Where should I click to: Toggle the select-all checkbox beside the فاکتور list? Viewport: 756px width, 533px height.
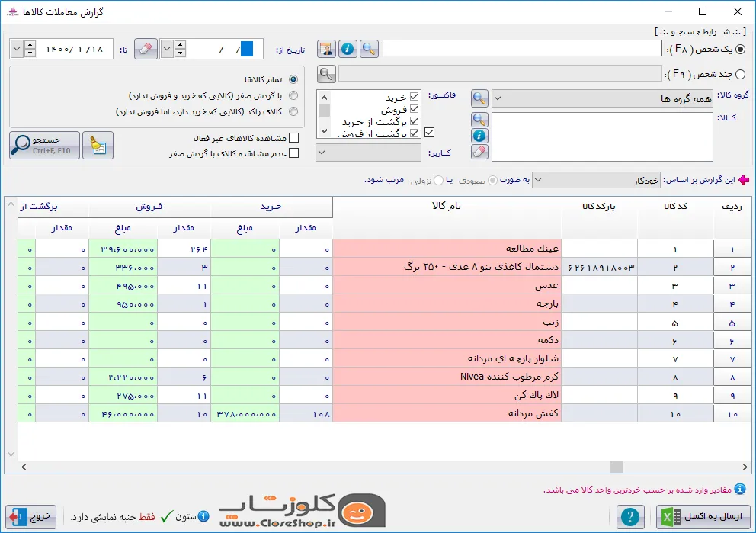point(430,132)
